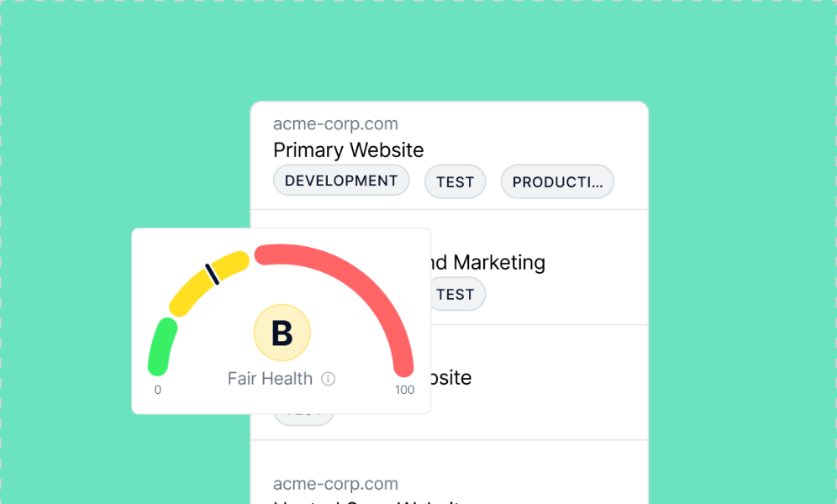Select the TEST tag under Primary Website
The width and height of the screenshot is (837, 504).
tap(455, 182)
